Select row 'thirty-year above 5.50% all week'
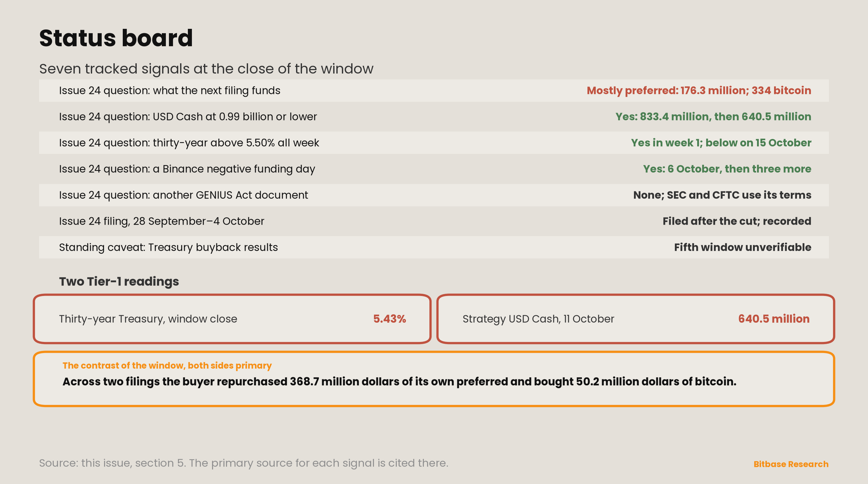The height and width of the screenshot is (484, 868). point(434,143)
